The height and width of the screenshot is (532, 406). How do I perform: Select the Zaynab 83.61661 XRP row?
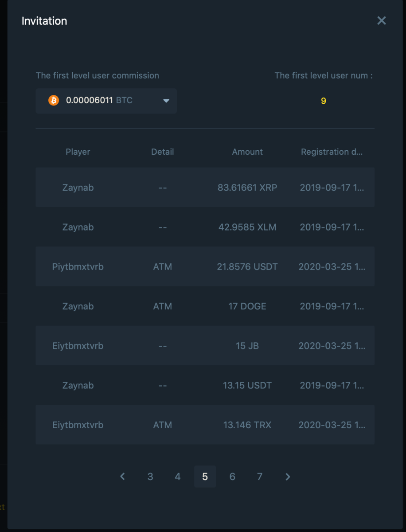coord(205,187)
